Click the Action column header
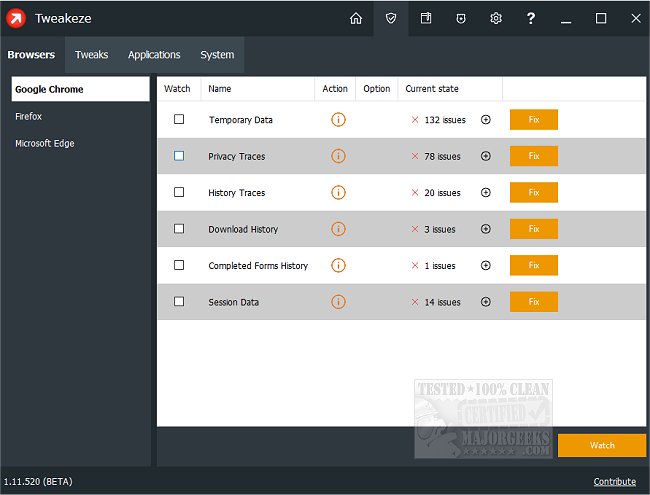This screenshot has height=495, width=650. point(335,89)
